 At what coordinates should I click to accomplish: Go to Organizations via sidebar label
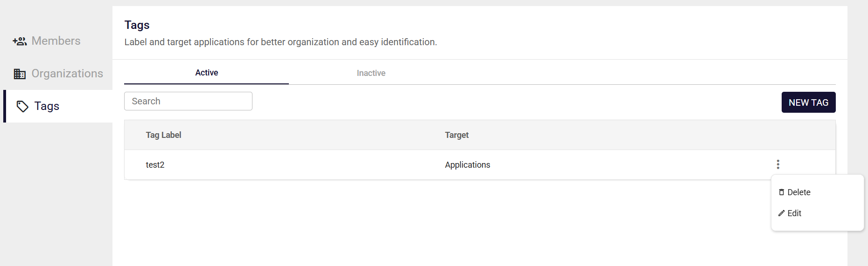(67, 74)
